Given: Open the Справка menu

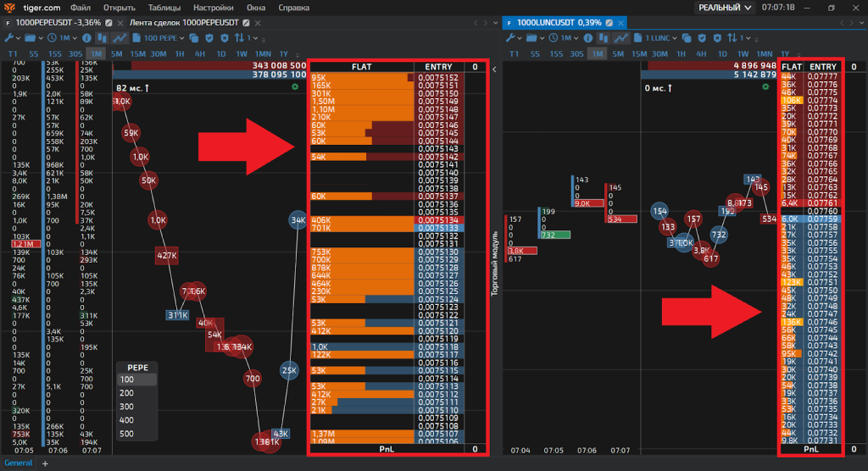Looking at the screenshot, I should pos(294,8).
